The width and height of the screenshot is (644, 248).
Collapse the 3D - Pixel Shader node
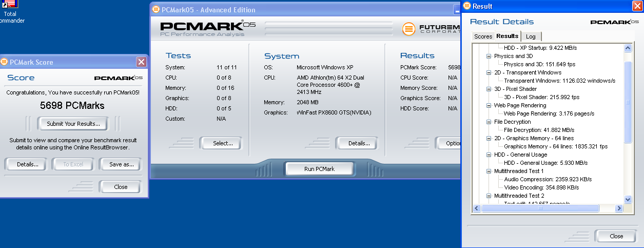(x=489, y=89)
